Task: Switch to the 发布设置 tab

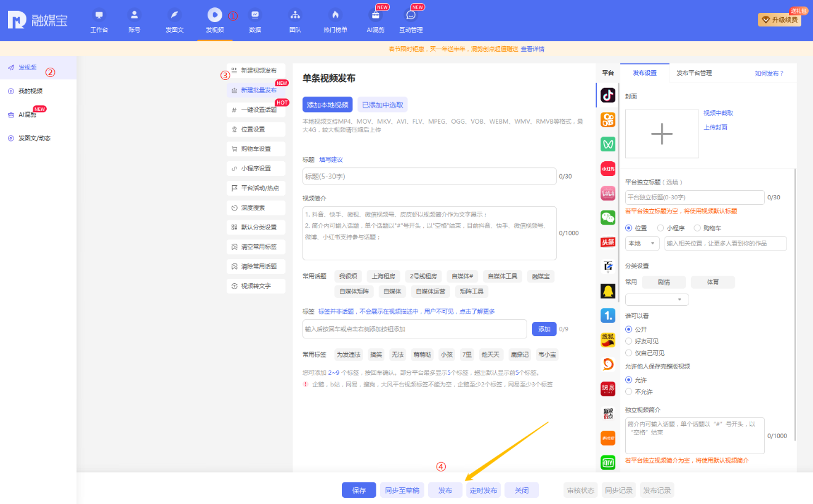Action: (644, 73)
